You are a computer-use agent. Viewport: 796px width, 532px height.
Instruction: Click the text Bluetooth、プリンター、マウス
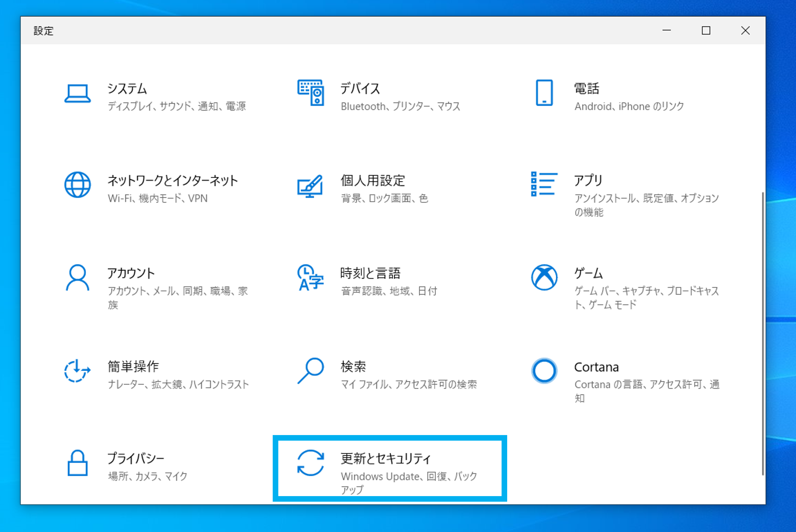pyautogui.click(x=401, y=107)
